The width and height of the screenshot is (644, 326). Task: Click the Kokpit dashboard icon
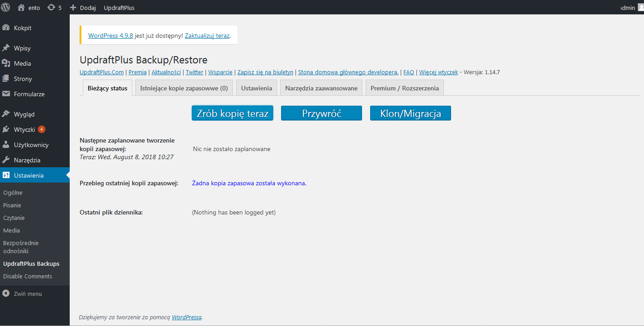[x=6, y=28]
